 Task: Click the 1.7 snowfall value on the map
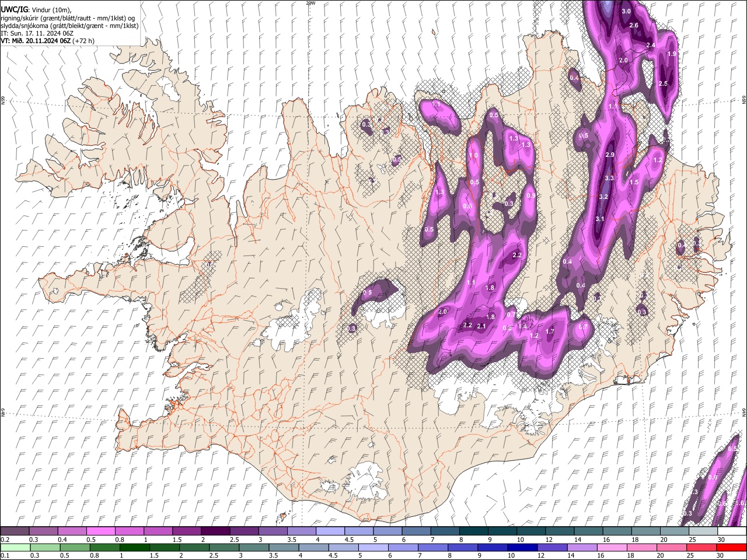coord(550,331)
